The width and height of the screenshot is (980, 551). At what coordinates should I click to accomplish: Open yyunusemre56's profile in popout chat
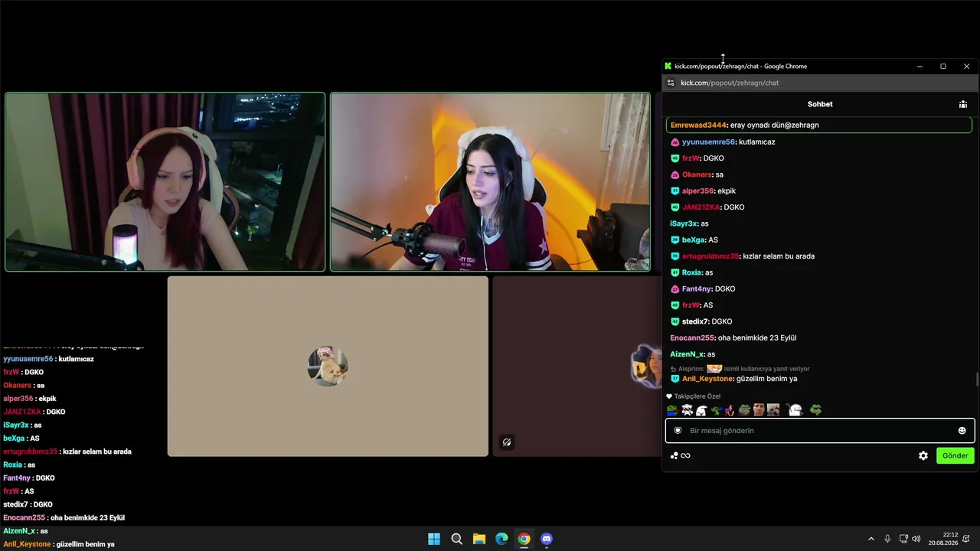(x=708, y=142)
